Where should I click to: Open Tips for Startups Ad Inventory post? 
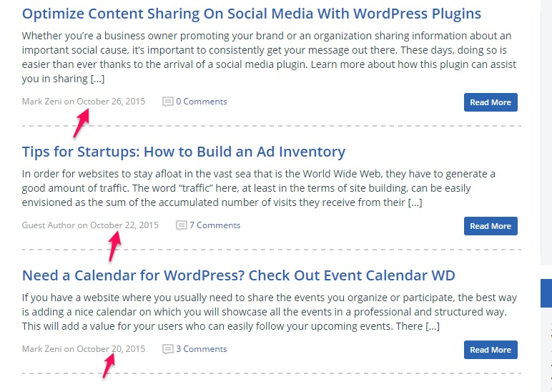coord(184,152)
